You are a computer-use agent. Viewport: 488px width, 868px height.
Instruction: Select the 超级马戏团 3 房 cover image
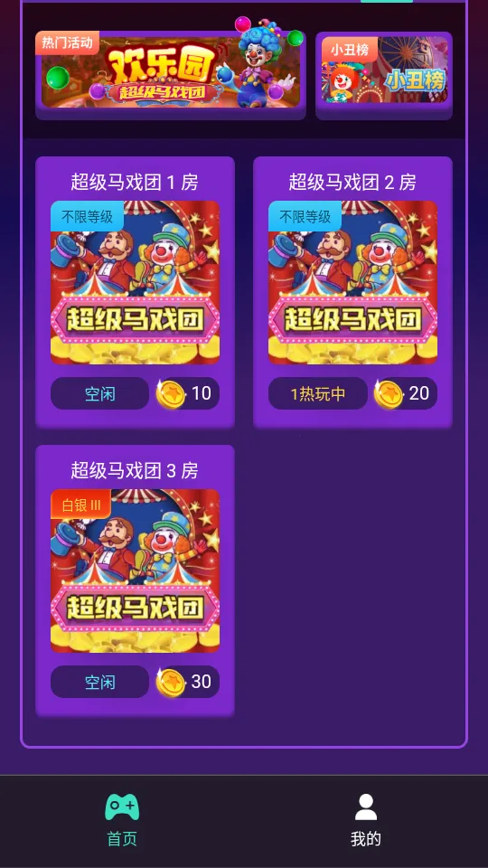[135, 571]
